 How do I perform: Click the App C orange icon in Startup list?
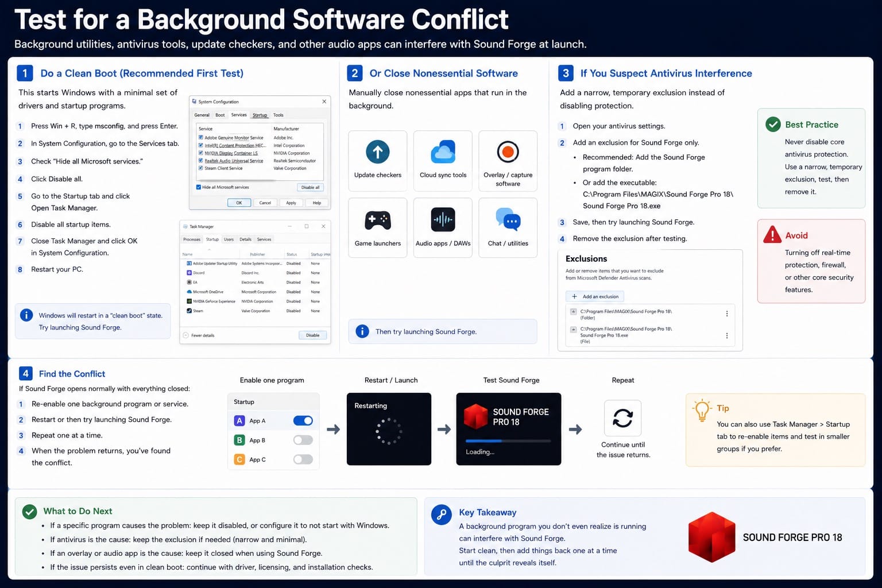click(x=239, y=459)
